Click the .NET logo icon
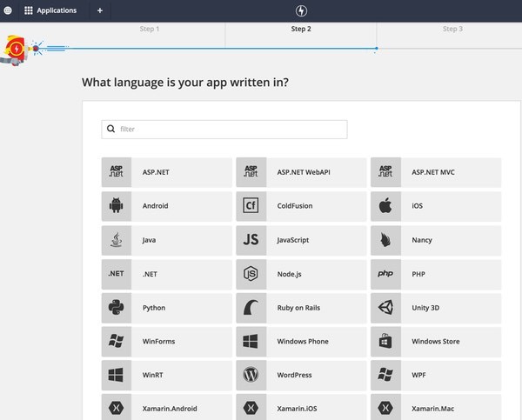 coord(117,274)
